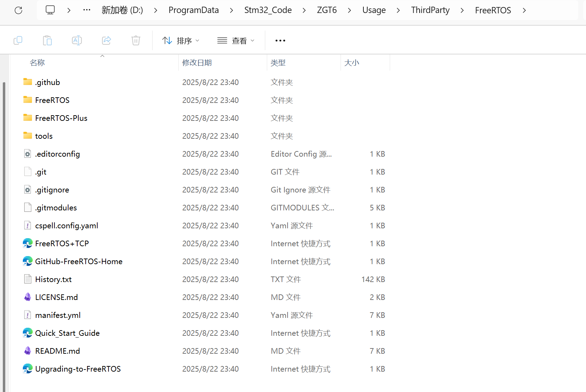
Task: Click Git Ignore 源文件 type text
Action: [x=301, y=190]
